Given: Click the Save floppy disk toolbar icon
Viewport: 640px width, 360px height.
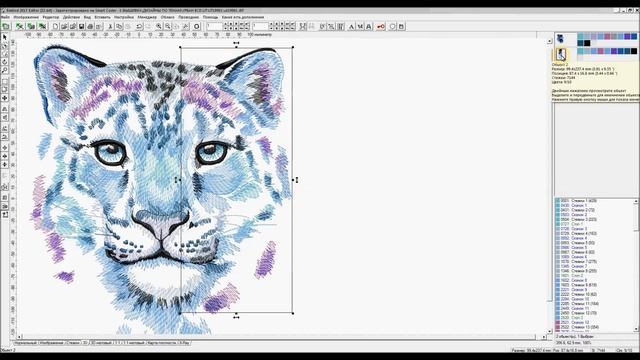Looking at the screenshot, I should [x=82, y=27].
